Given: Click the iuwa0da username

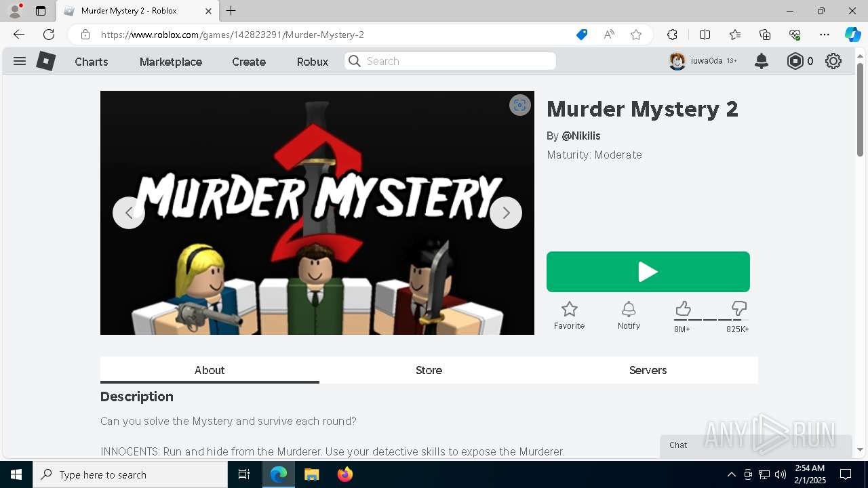Looking at the screenshot, I should (707, 61).
